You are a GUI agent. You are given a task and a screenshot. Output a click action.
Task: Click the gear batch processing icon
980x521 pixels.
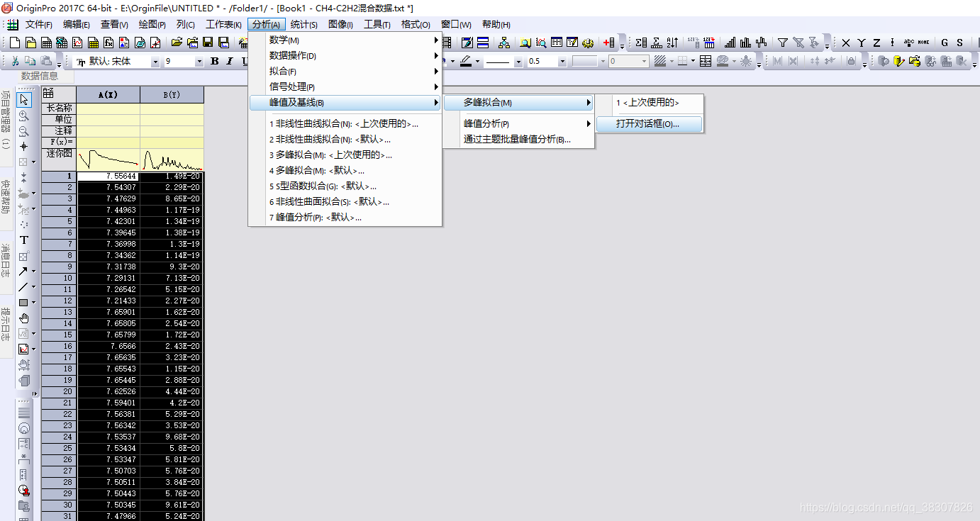(588, 43)
